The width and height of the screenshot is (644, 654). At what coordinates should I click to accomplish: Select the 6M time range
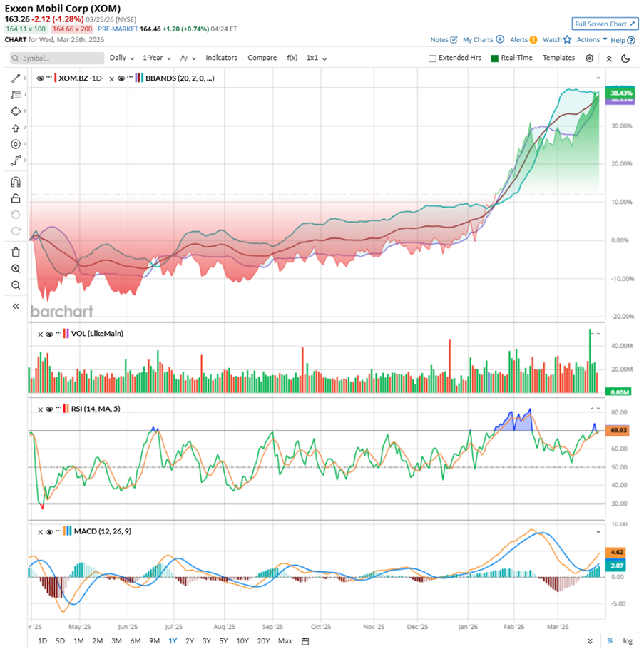(x=135, y=641)
